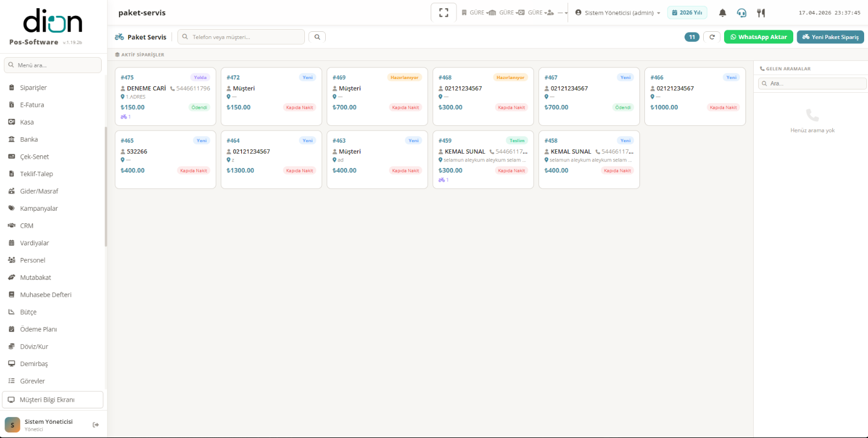Click the Siparişler clipboard icon in sidebar
Image resolution: width=868 pixels, height=438 pixels.
pos(12,87)
